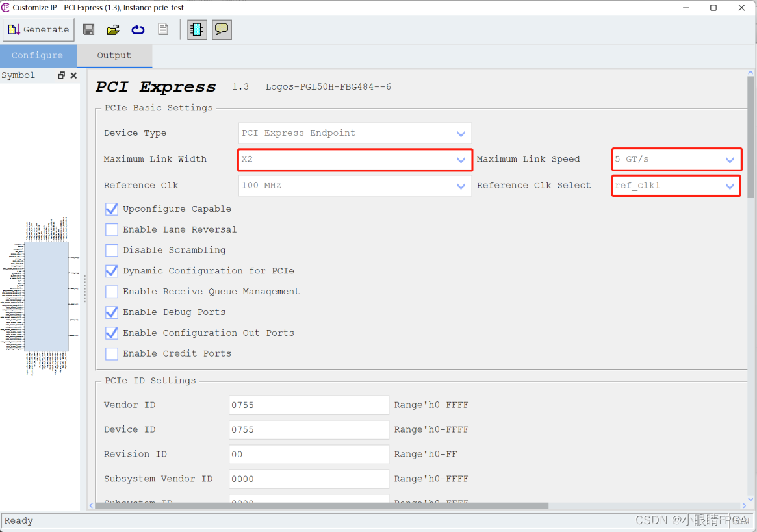Screen dimensions: 757x532
Task: Check Disable Scrambling
Action: [x=112, y=251]
